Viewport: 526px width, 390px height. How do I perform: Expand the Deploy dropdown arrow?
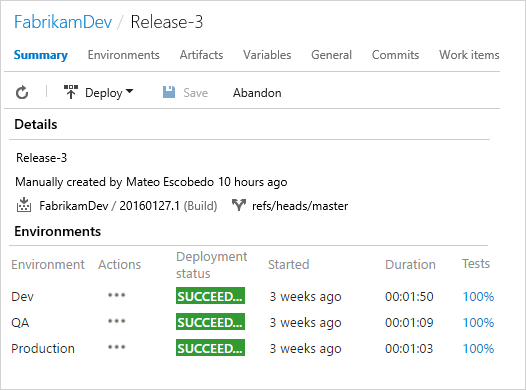(129, 91)
